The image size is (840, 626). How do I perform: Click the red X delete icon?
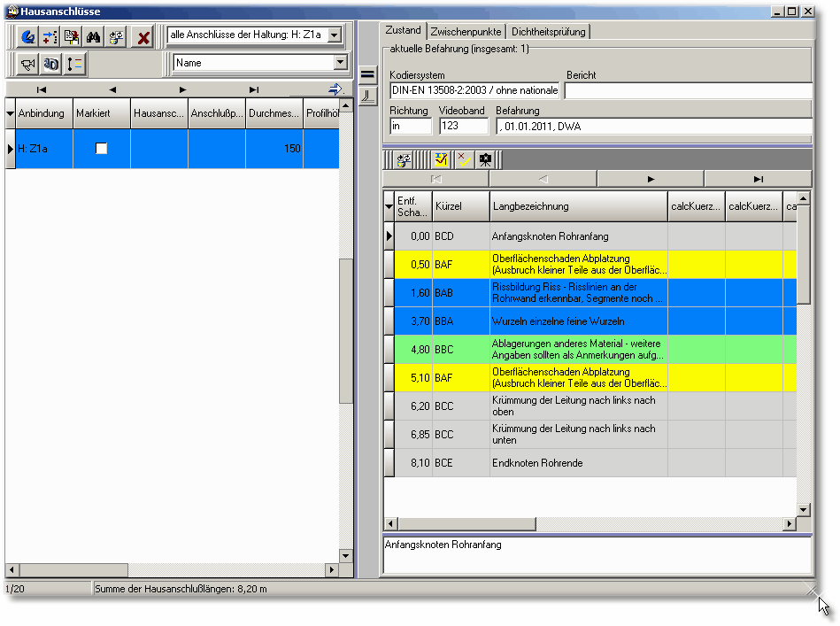click(143, 37)
